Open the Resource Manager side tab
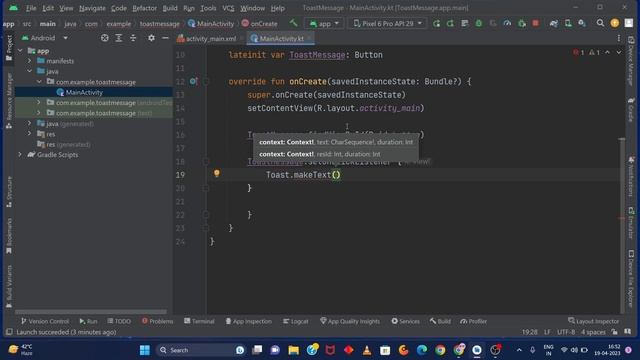 click(x=9, y=101)
